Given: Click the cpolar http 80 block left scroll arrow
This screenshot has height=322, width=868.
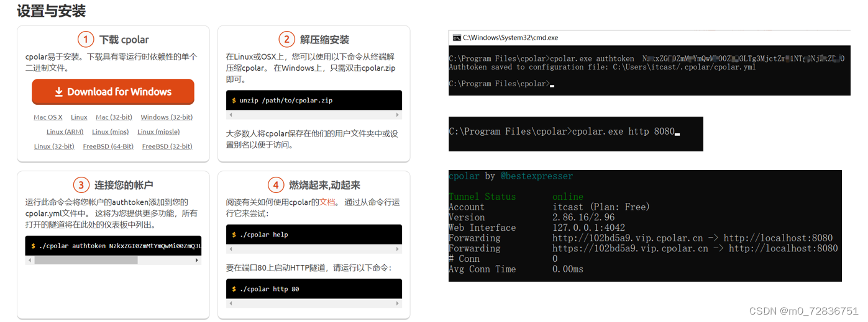Looking at the screenshot, I should [230, 304].
